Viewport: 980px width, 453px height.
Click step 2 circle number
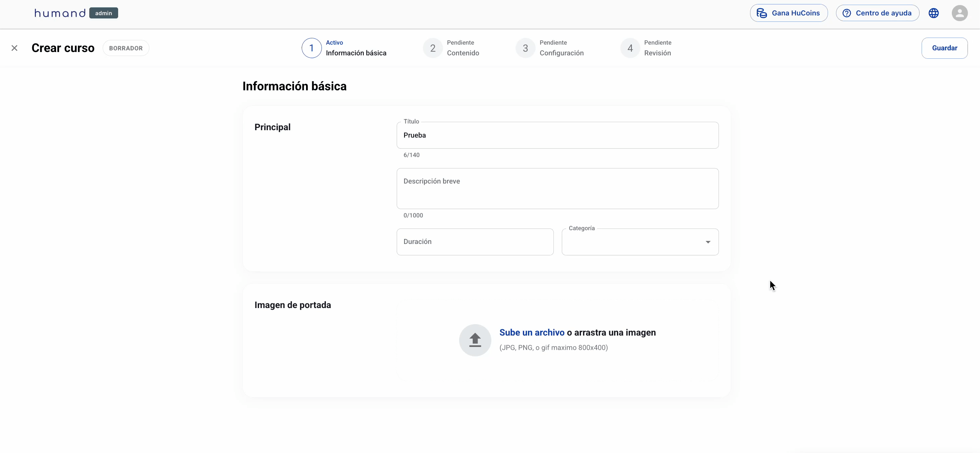(433, 48)
